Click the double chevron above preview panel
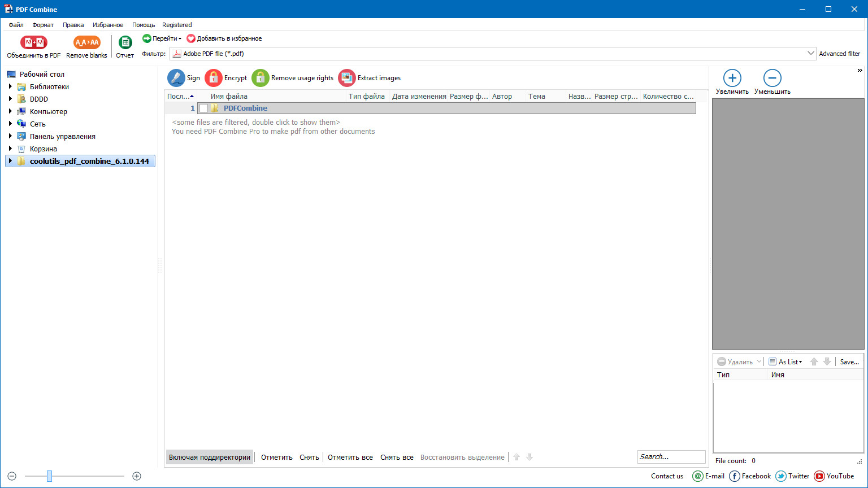This screenshot has height=488, width=868. click(860, 71)
